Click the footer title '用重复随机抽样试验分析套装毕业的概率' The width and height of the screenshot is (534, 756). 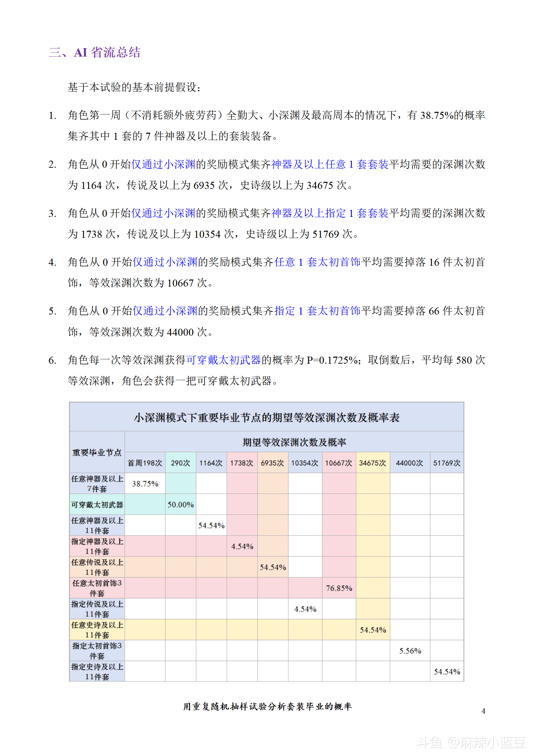click(267, 706)
